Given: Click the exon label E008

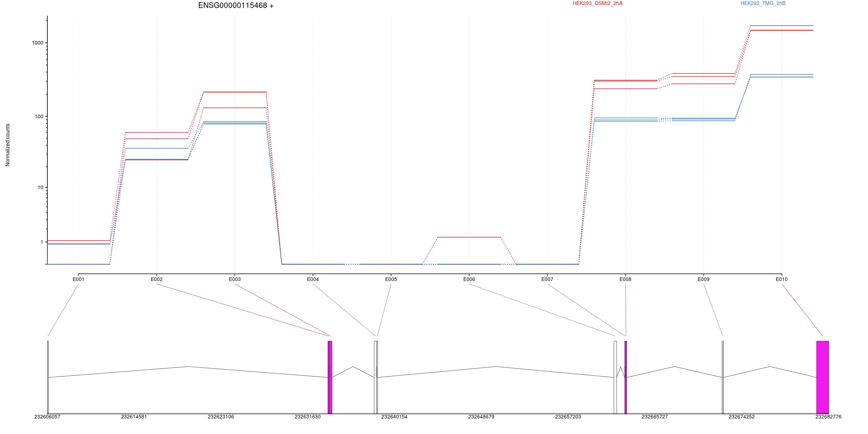Looking at the screenshot, I should tap(625, 279).
